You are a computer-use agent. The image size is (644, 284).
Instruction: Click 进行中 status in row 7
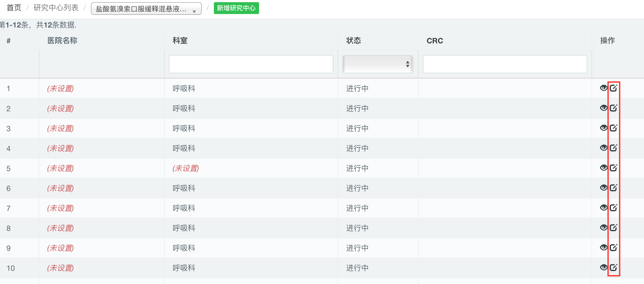[357, 208]
